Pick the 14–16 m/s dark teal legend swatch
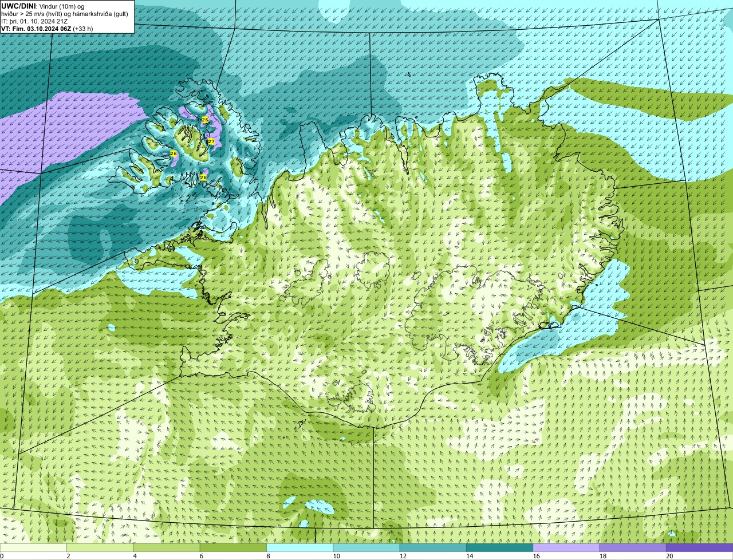733x560 pixels. point(499,548)
